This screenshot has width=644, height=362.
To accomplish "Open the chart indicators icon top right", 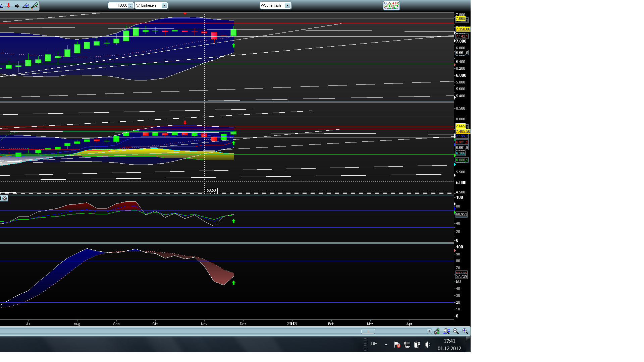I will (391, 5).
